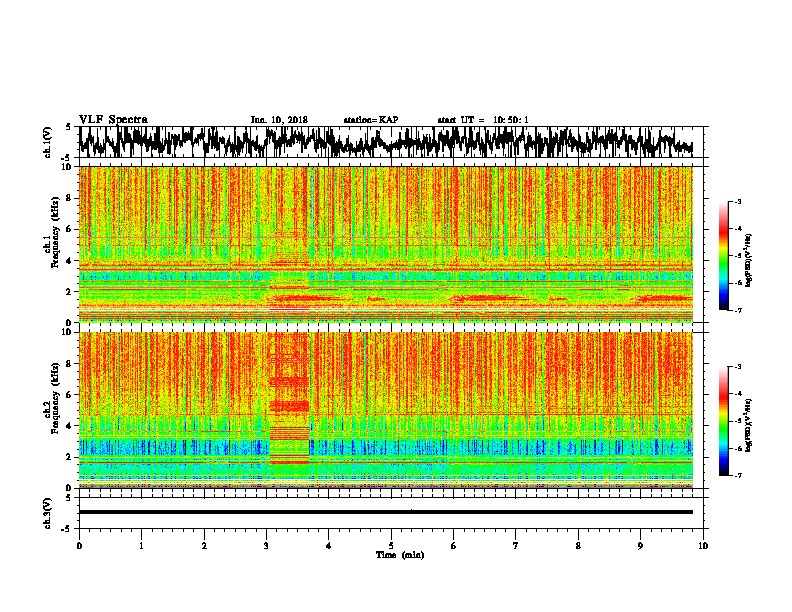Click the ch.1 color scale bar
The width and height of the screenshot is (792, 612).
tap(723, 256)
